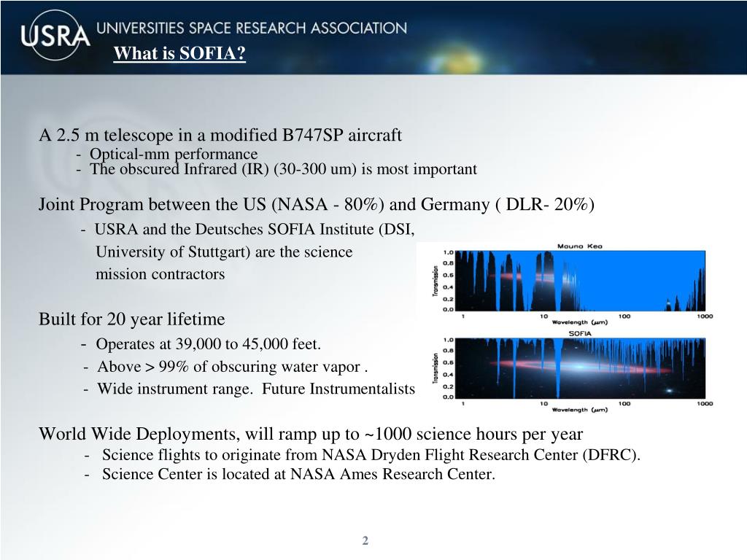Click 'Built for 20 year lifetime' heading
The width and height of the screenshot is (747, 560).
coord(131,319)
